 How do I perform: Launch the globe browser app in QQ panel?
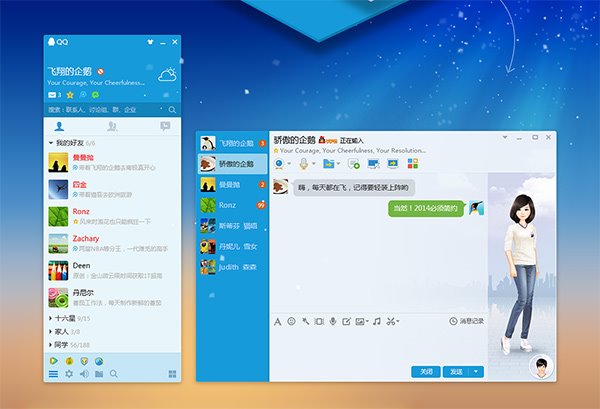pos(99,360)
